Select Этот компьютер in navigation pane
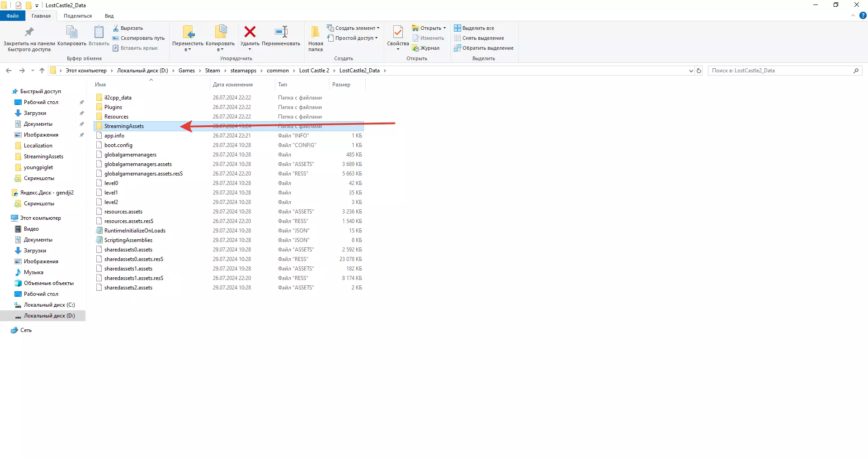The width and height of the screenshot is (868, 460). coord(40,218)
